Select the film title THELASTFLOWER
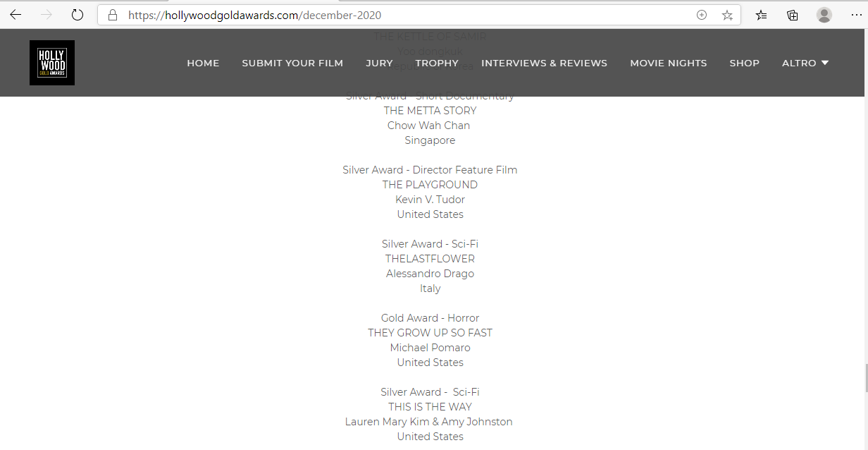 430,259
